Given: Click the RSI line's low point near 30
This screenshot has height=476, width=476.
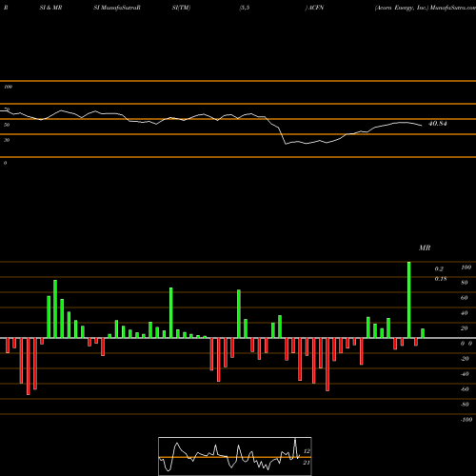Looking at the screenshot, I should point(286,144).
